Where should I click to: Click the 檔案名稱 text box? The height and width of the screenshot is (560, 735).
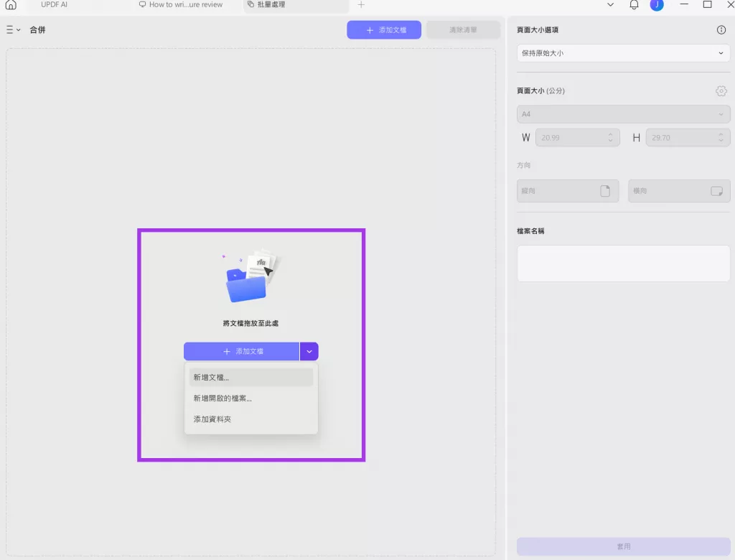[x=623, y=263]
